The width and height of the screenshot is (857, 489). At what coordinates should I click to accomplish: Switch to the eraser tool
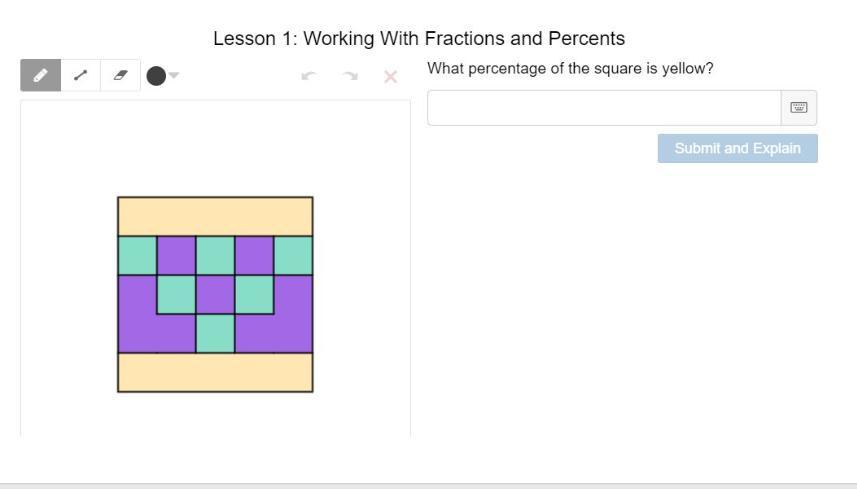coord(120,76)
